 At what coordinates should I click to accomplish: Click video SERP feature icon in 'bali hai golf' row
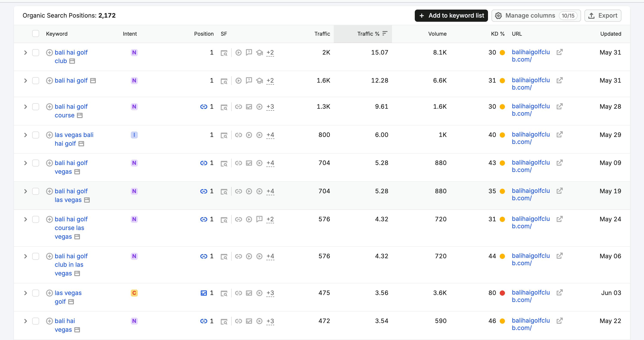point(239,81)
